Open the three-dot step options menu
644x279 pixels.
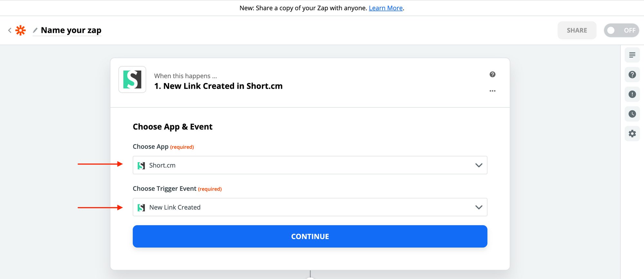coord(492,91)
